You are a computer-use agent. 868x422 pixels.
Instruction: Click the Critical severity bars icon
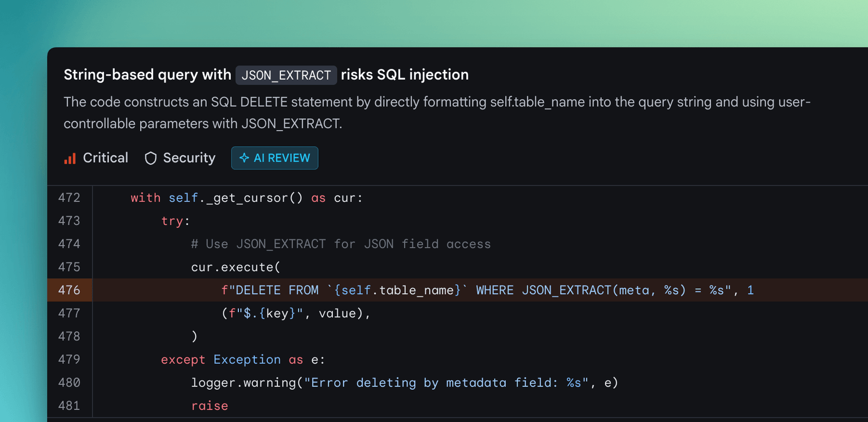point(70,158)
